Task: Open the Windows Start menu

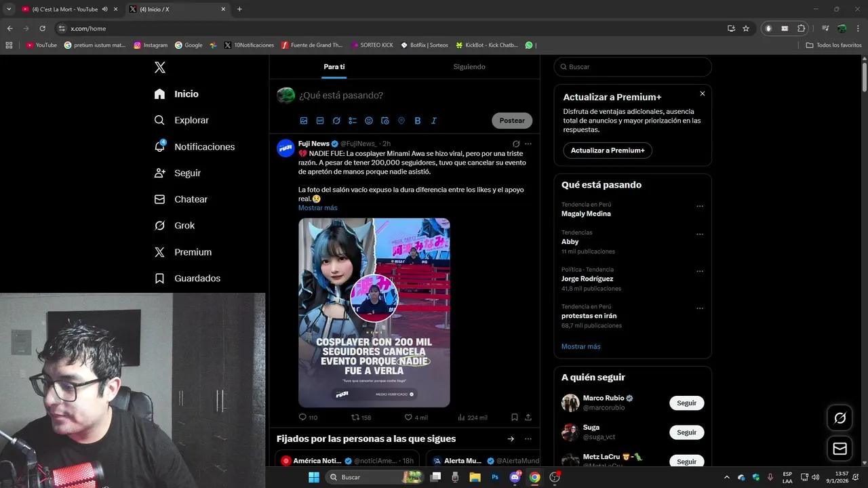Action: 314,477
